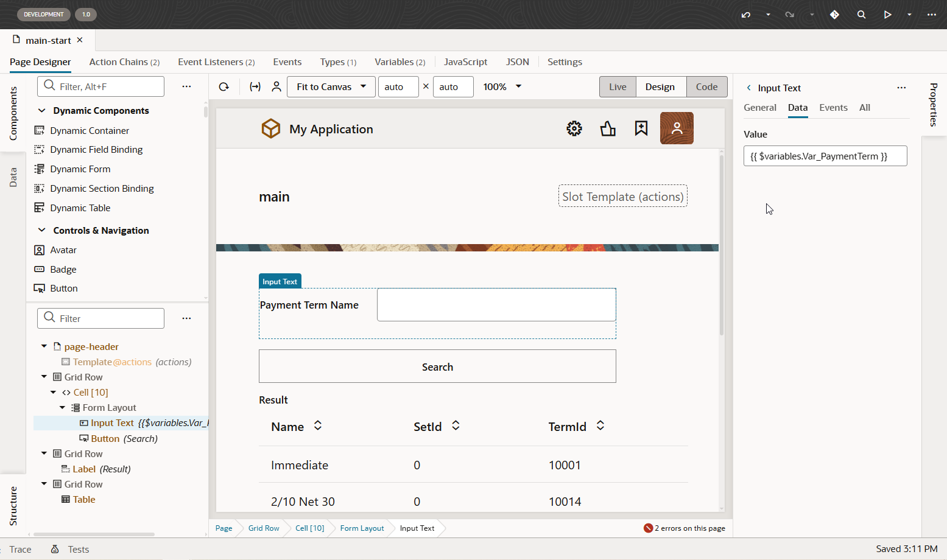Image resolution: width=947 pixels, height=560 pixels.
Task: Click the user roles person icon
Action: [276, 87]
